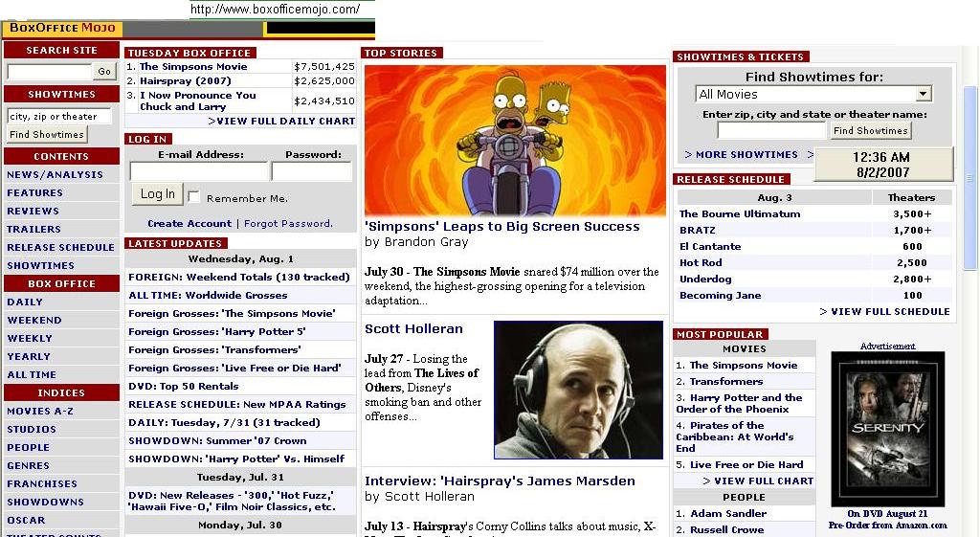Viewport: 980px width, 537px height.
Task: Click Find Showtimes in Showtimes & Tickets
Action: coord(871,130)
